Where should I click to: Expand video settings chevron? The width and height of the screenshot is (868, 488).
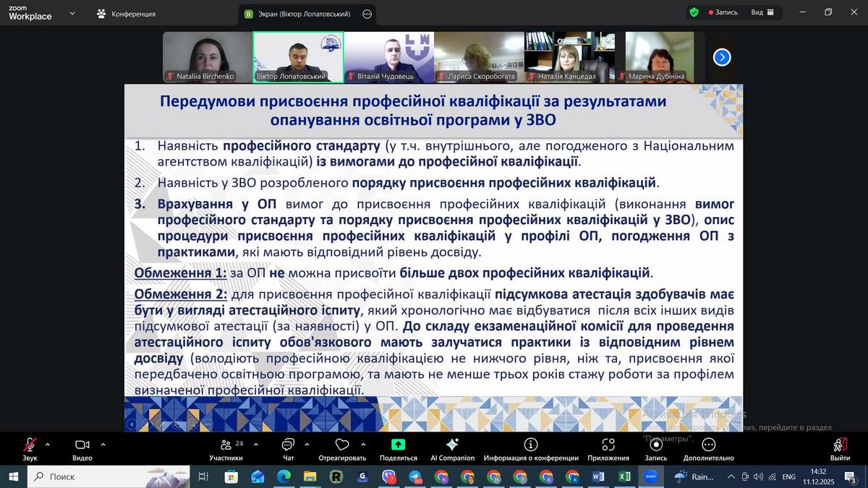click(x=103, y=445)
